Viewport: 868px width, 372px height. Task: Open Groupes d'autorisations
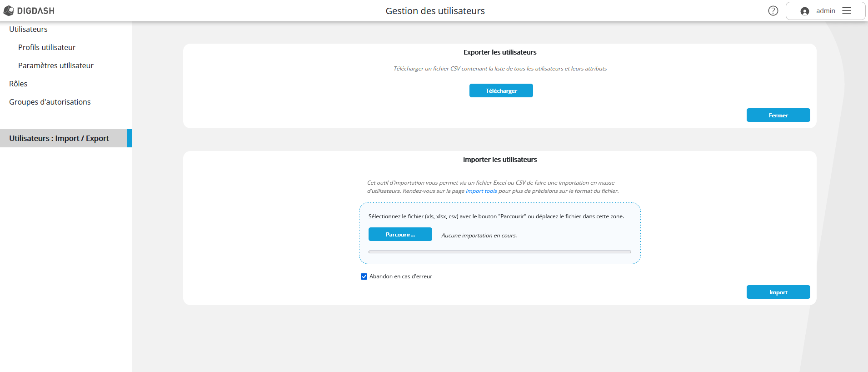[50, 102]
